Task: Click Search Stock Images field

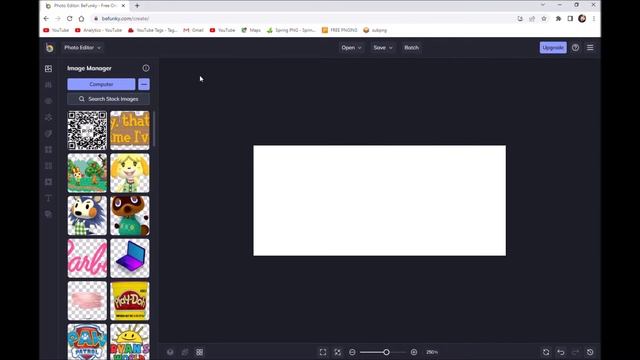Action: [x=109, y=99]
